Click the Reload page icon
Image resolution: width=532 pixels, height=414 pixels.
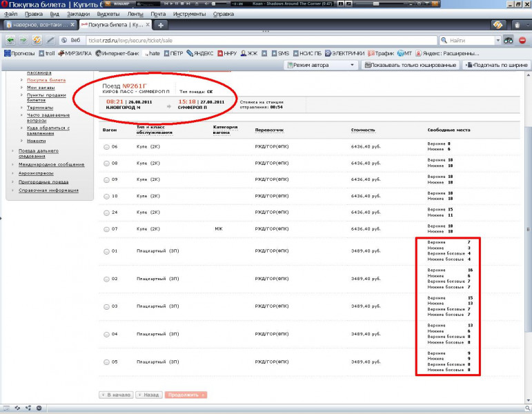pos(36,40)
